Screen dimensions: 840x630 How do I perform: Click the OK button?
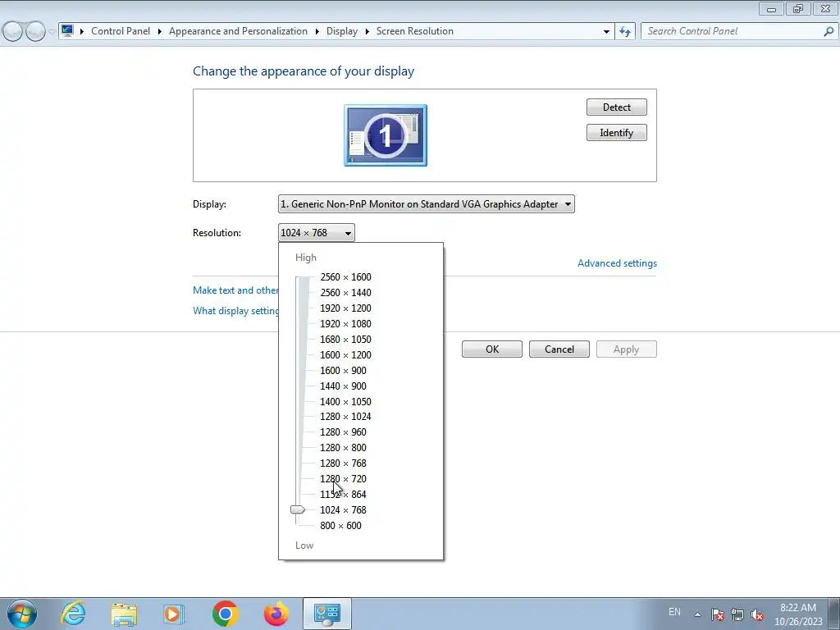492,349
